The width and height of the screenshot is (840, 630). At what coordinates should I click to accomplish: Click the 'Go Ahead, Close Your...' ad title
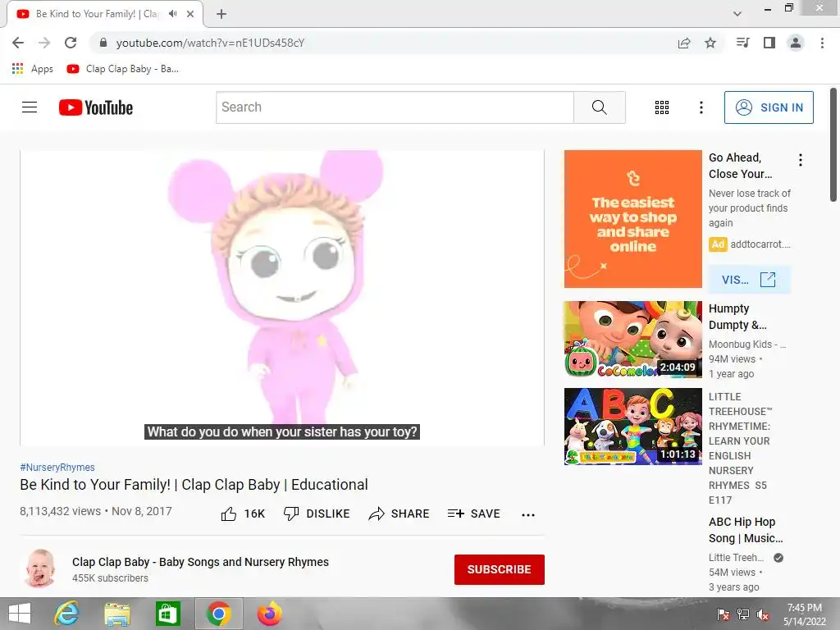pyautogui.click(x=741, y=166)
